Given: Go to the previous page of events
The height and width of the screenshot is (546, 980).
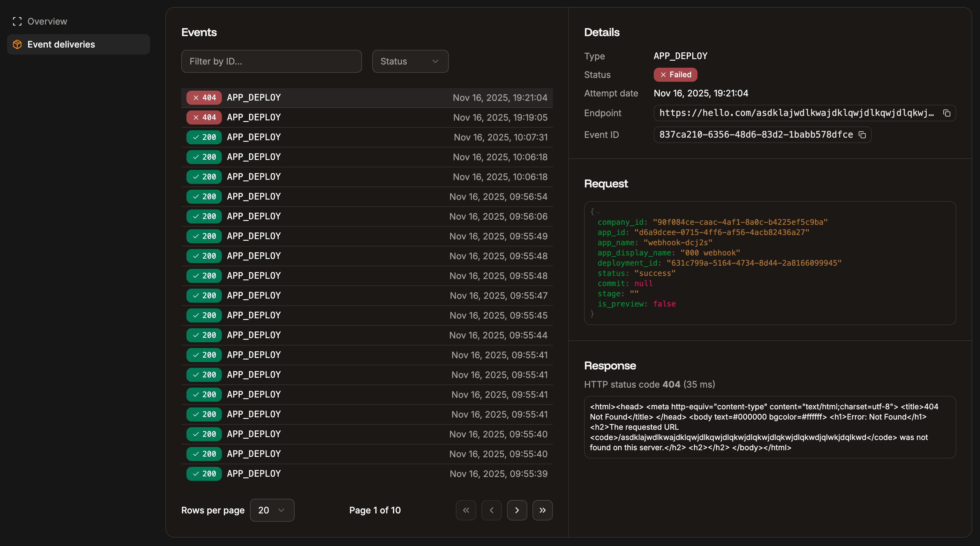Looking at the screenshot, I should [x=491, y=510].
